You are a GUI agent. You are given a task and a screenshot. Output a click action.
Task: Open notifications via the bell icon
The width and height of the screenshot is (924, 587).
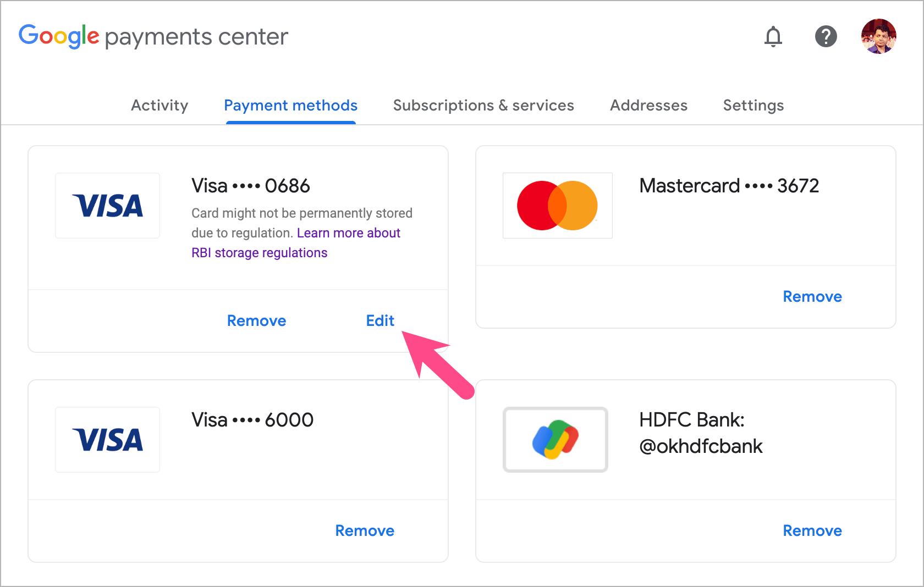[773, 36]
